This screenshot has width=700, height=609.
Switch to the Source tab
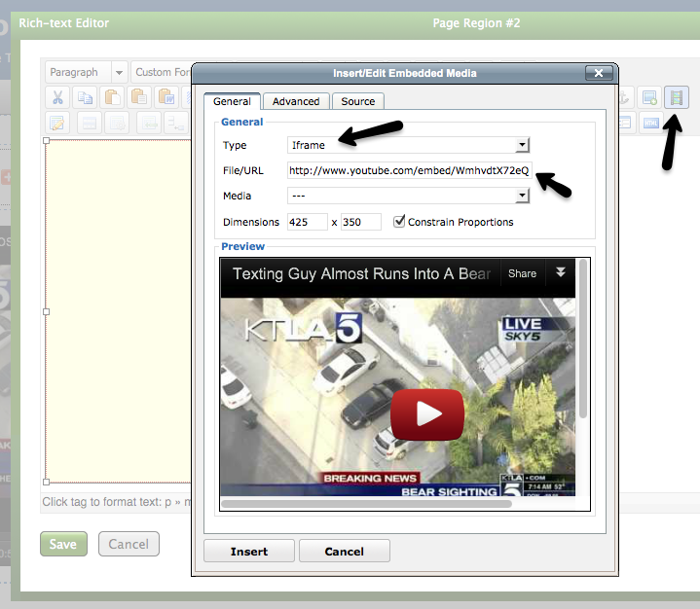358,101
